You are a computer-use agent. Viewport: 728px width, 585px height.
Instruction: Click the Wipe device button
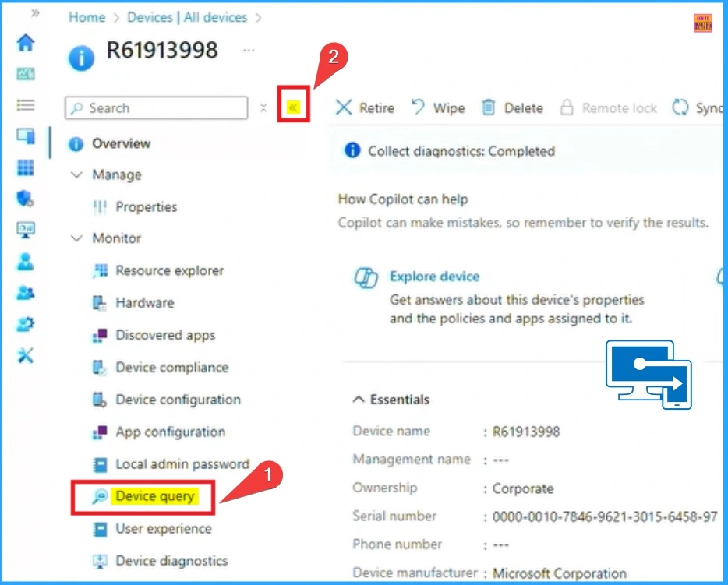click(x=438, y=108)
